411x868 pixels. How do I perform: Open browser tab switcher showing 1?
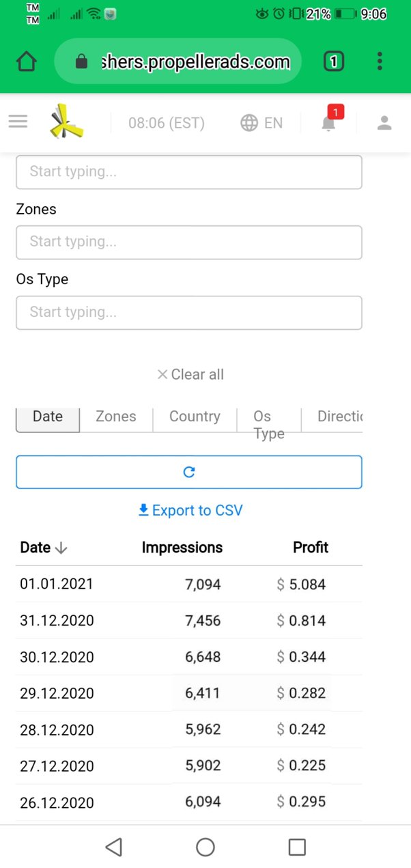[x=333, y=62]
